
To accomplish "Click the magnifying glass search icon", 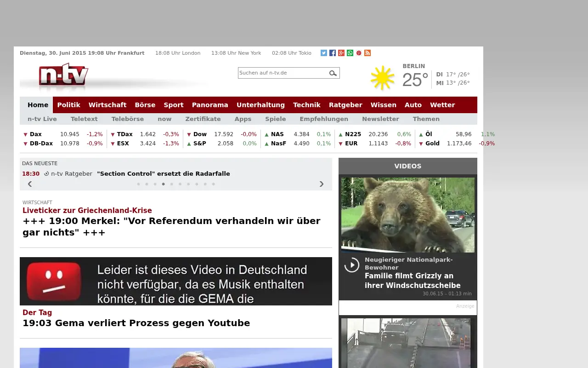I will 333,73.
